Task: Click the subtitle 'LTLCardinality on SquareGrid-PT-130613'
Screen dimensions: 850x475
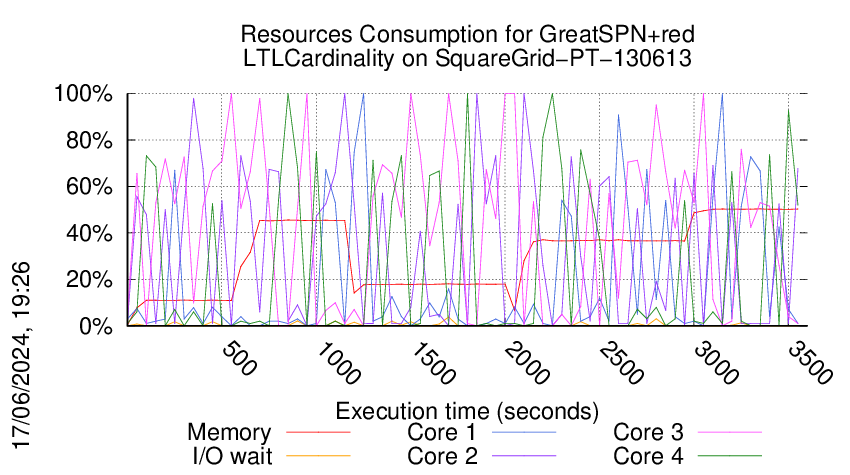Action: tap(467, 58)
